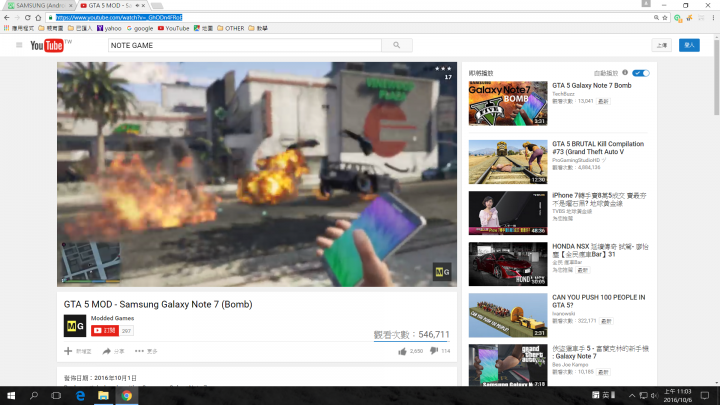
Task: Open more actions ellipsis under video
Action: pyautogui.click(x=139, y=351)
